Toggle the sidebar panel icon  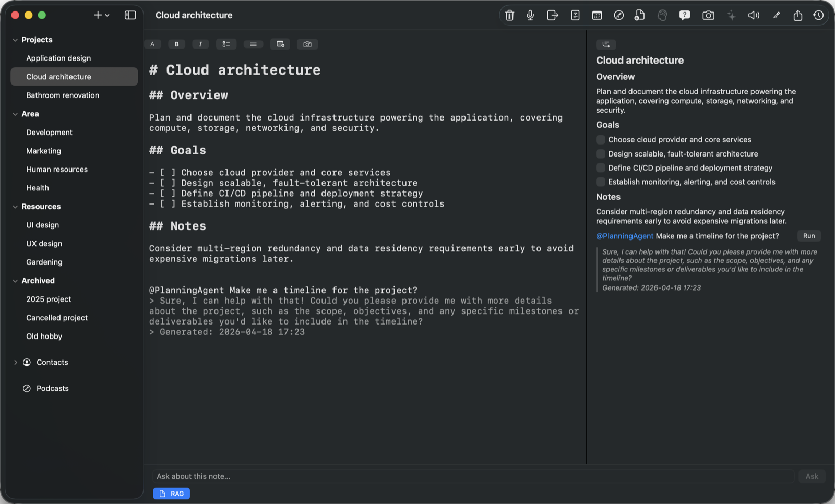pyautogui.click(x=130, y=15)
